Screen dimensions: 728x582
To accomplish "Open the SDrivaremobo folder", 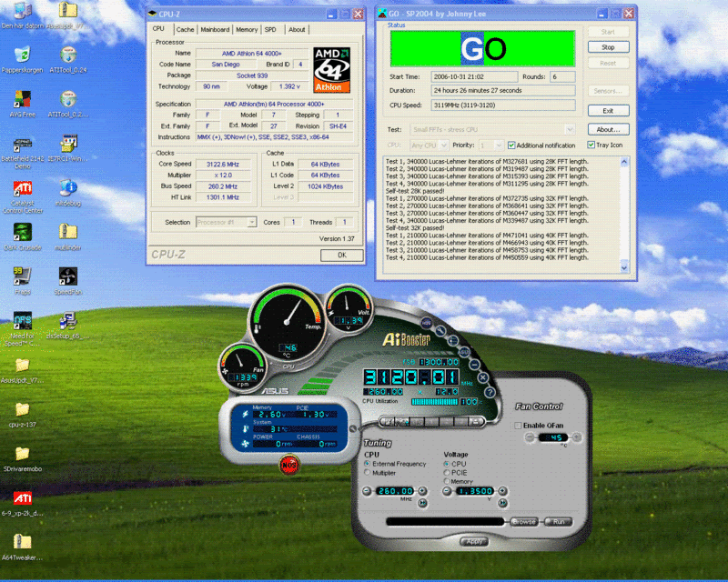I will click(x=22, y=458).
